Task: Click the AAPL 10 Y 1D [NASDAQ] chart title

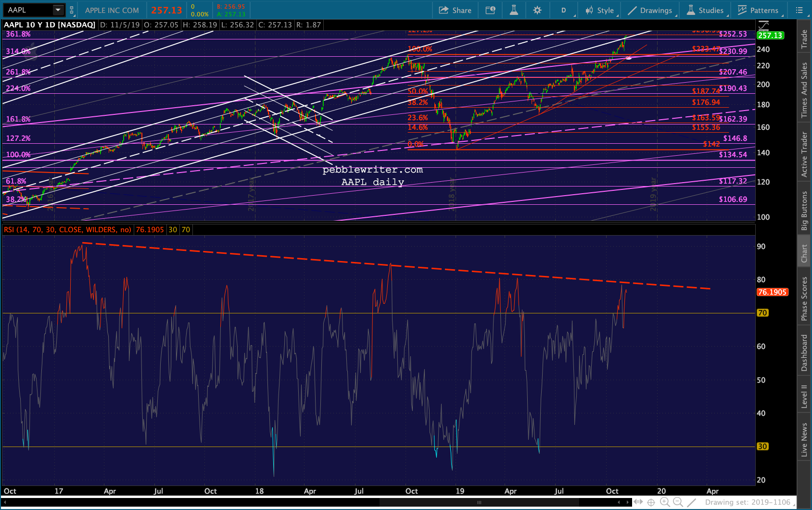Action: coord(50,25)
